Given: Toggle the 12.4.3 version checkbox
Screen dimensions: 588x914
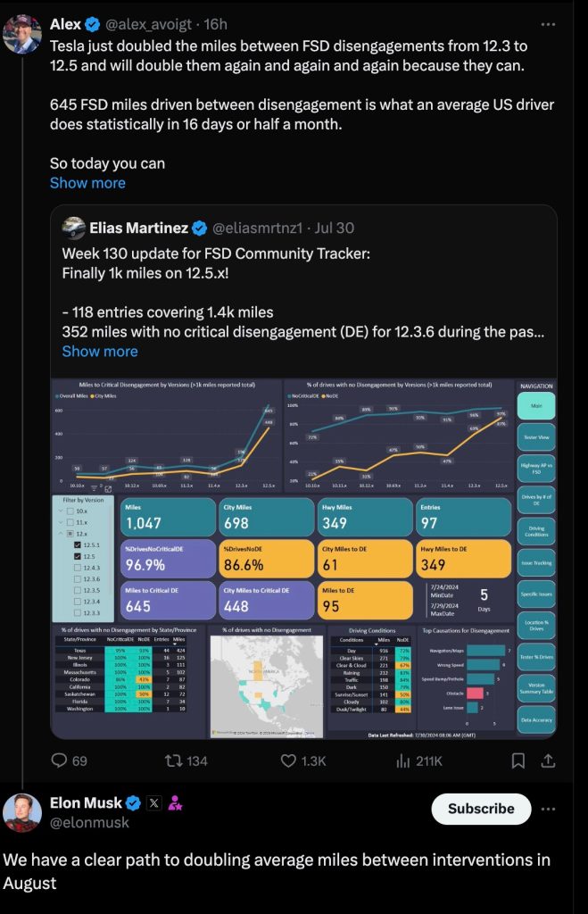Looking at the screenshot, I should [78, 567].
